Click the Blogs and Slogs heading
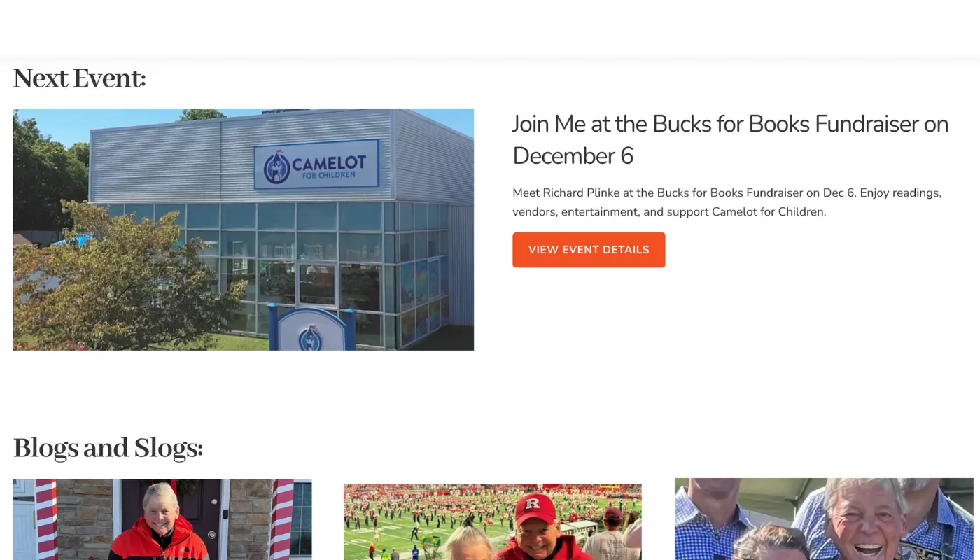Image resolution: width=980 pixels, height=560 pixels. (108, 448)
